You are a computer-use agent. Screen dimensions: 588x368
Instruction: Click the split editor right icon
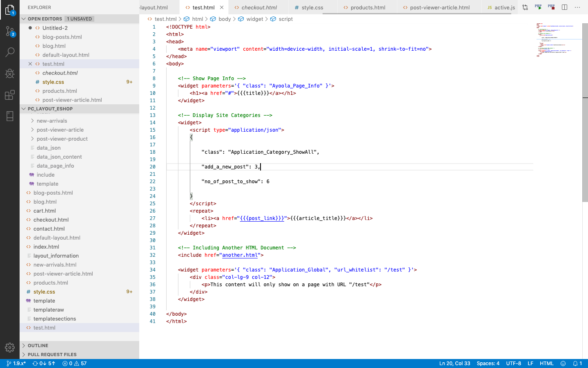pos(564,7)
